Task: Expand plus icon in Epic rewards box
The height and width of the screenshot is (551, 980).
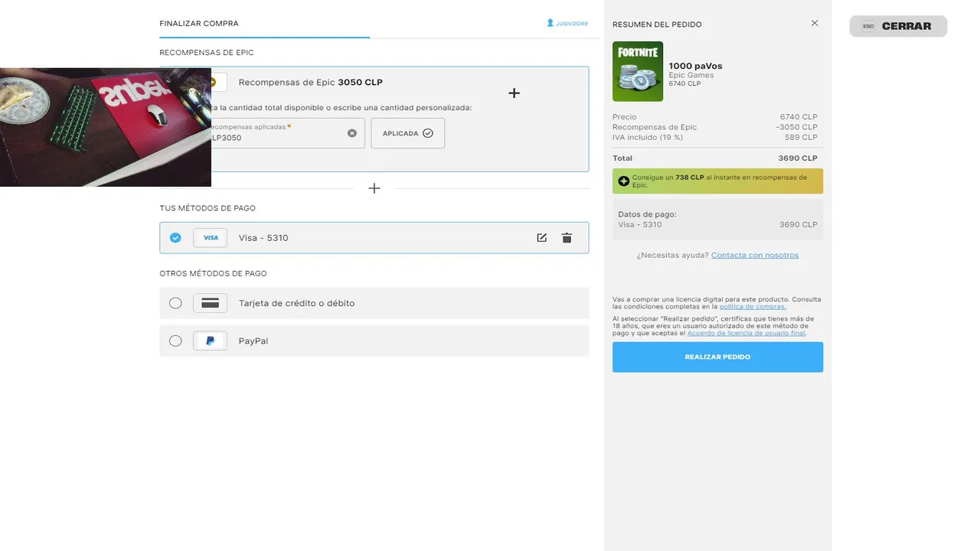Action: point(514,93)
